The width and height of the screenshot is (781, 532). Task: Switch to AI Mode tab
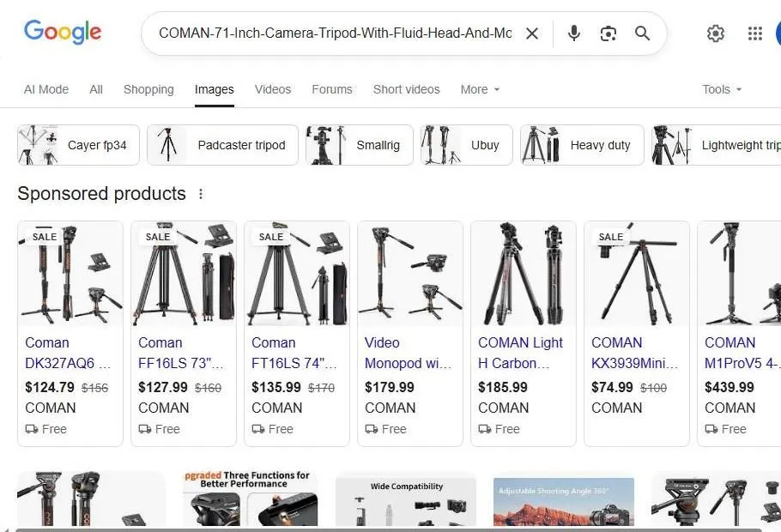tap(46, 89)
